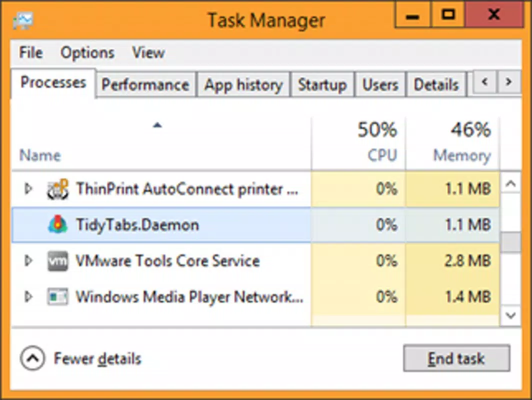The width and height of the screenshot is (532, 400).
Task: Select the TidyTabs.Daemon process name
Action: click(x=137, y=225)
